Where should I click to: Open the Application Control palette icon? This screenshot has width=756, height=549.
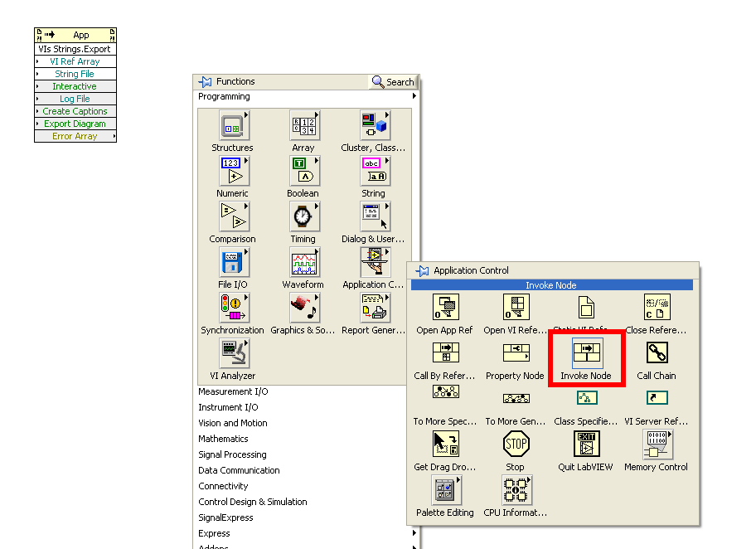click(x=375, y=262)
